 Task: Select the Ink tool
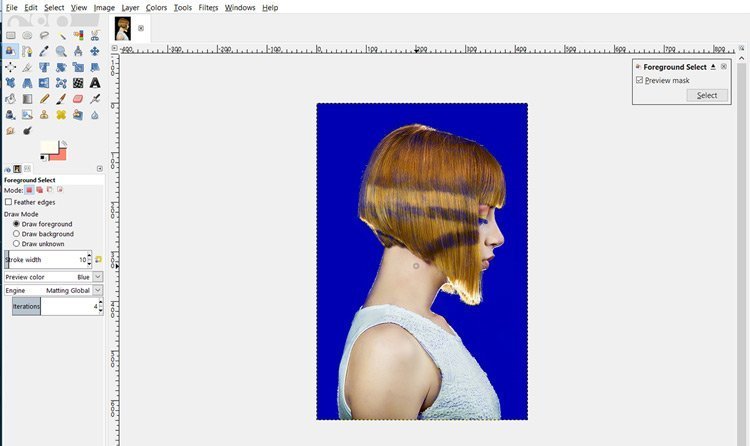tap(11, 115)
